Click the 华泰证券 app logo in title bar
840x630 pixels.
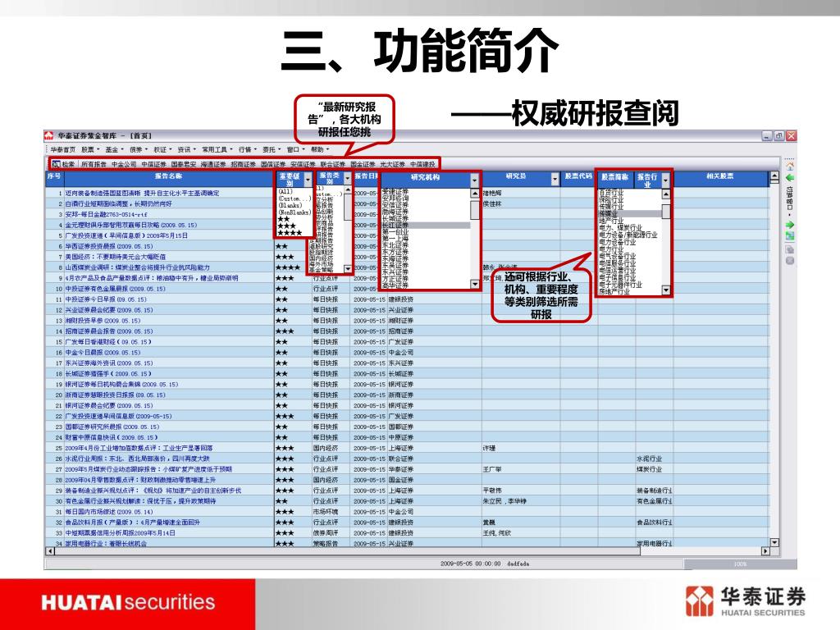pos(49,136)
